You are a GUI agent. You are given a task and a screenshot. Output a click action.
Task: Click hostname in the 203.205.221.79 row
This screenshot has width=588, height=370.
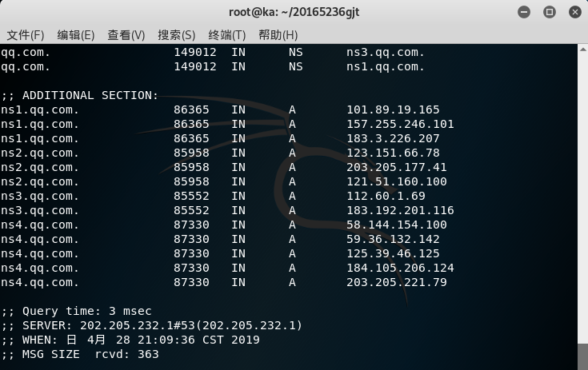click(40, 282)
